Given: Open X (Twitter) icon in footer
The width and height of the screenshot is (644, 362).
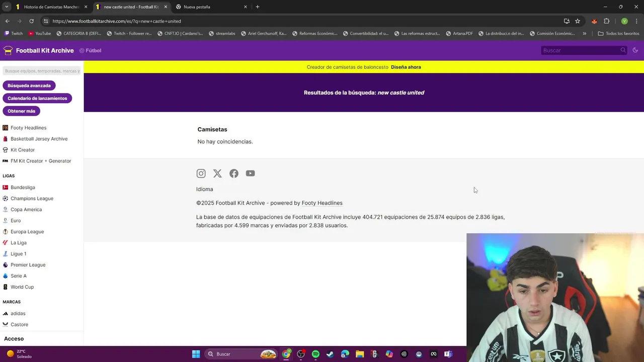Looking at the screenshot, I should click(x=217, y=173).
